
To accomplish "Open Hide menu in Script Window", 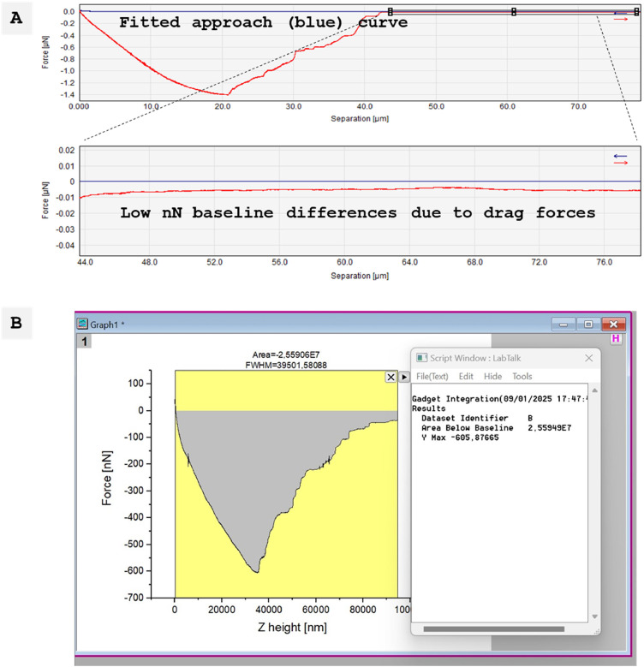I will pyautogui.click(x=492, y=377).
